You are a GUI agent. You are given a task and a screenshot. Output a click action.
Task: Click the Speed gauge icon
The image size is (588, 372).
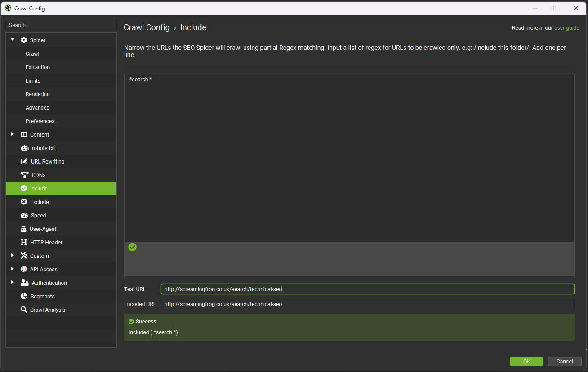[x=24, y=216]
